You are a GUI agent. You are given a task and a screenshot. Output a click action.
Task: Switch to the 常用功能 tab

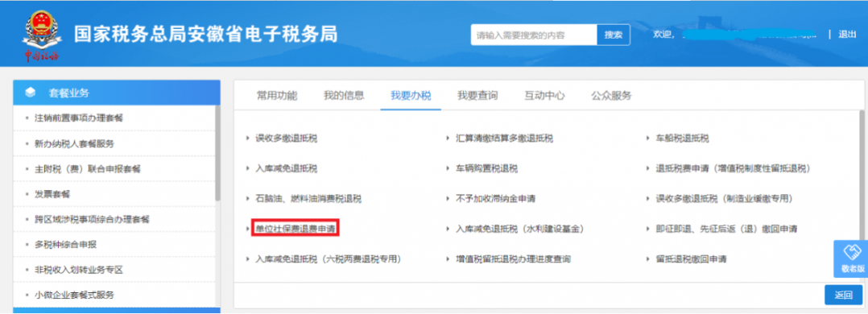point(277,95)
